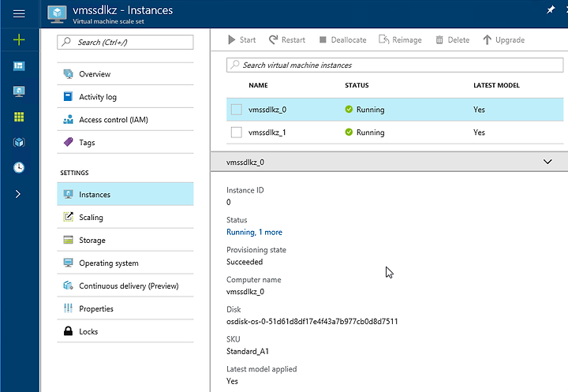Click the Storage icon

pyautogui.click(x=68, y=240)
